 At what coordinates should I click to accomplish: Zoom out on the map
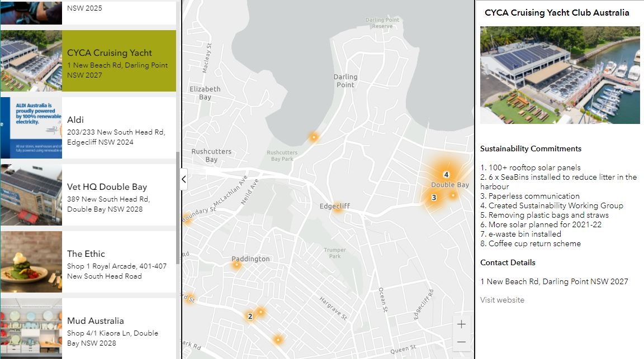pos(461,342)
